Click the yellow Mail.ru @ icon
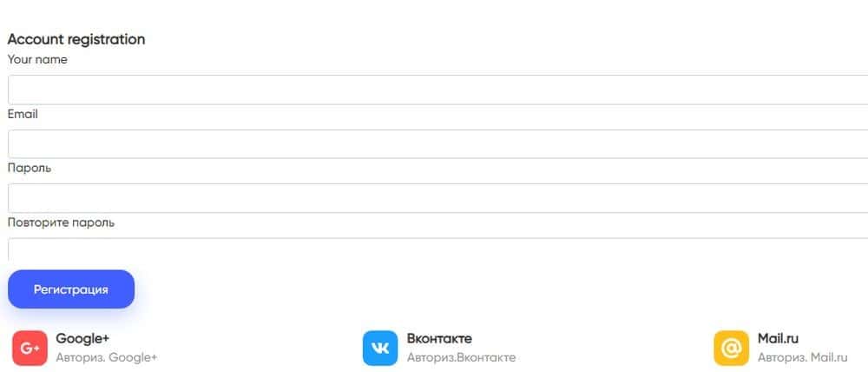 click(x=731, y=348)
